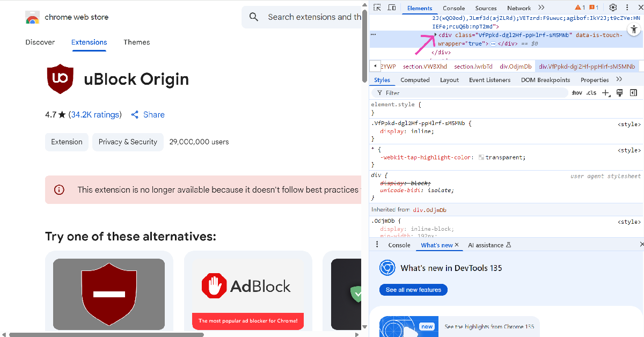Open the Network panel tab

pyautogui.click(x=519, y=8)
